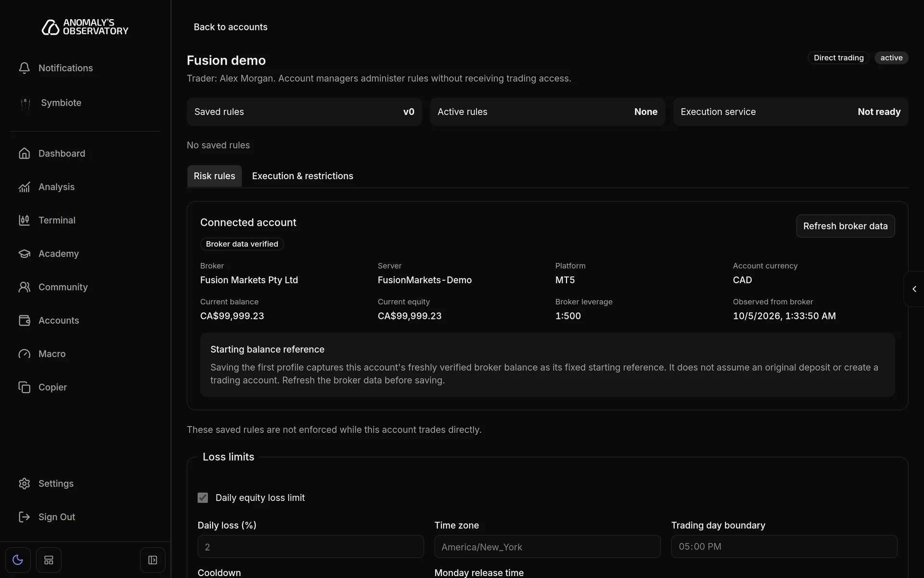Expand the right side panel chevron
Image resolution: width=924 pixels, height=578 pixels.
click(x=914, y=289)
